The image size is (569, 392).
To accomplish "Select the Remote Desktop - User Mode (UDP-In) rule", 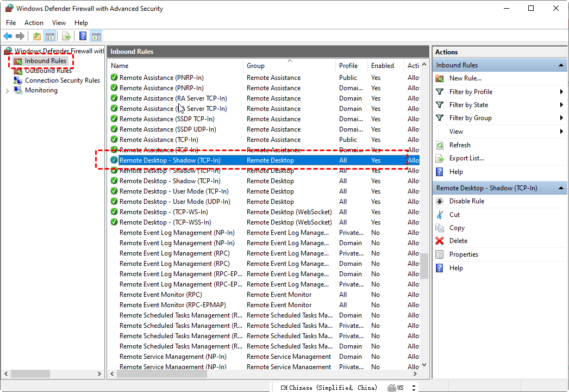I will [x=174, y=202].
